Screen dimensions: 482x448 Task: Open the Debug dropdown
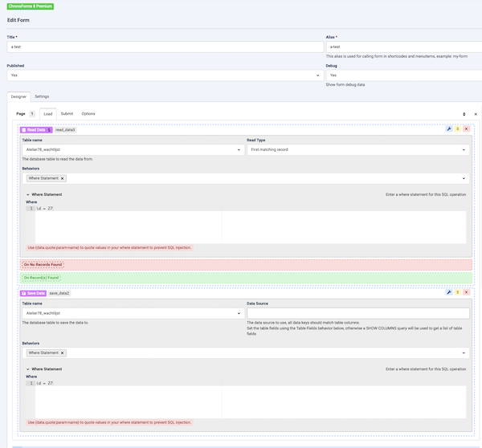coord(402,75)
